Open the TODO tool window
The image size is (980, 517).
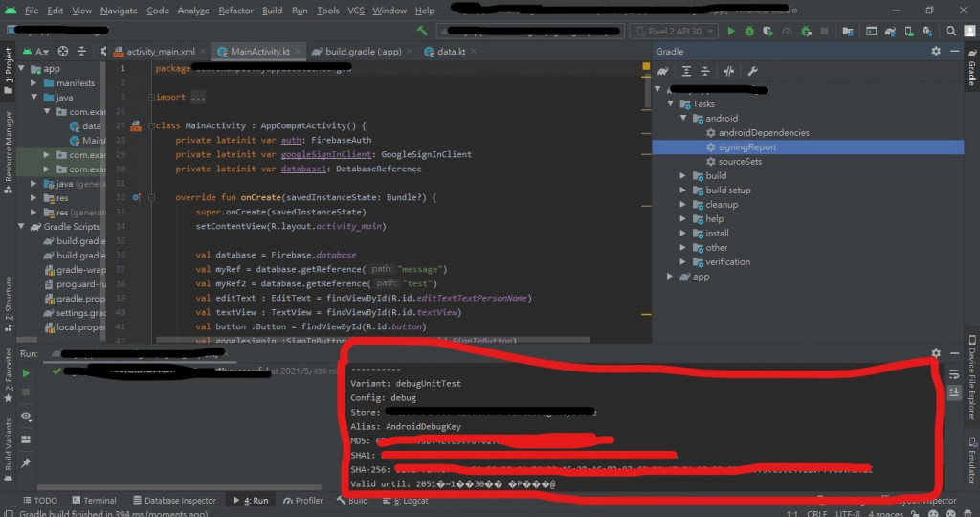click(x=40, y=500)
